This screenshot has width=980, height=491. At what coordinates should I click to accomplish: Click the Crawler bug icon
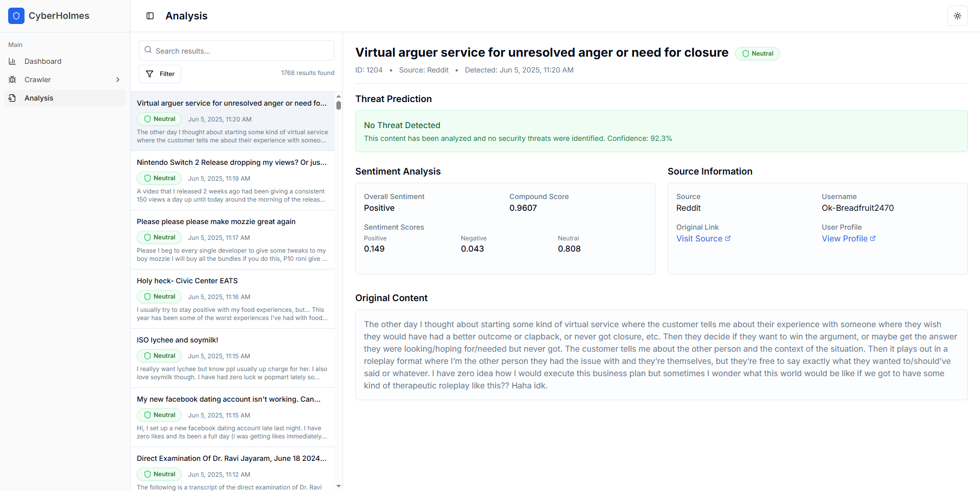(x=12, y=80)
